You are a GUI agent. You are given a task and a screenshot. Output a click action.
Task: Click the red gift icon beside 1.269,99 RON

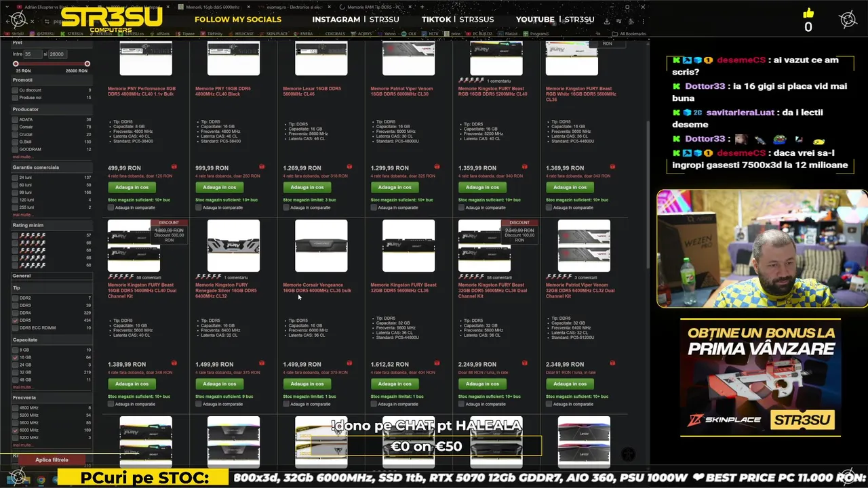[x=349, y=167]
